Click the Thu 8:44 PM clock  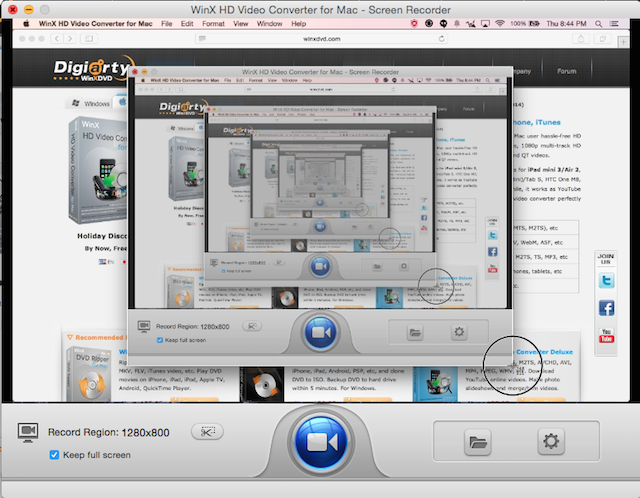pos(566,24)
